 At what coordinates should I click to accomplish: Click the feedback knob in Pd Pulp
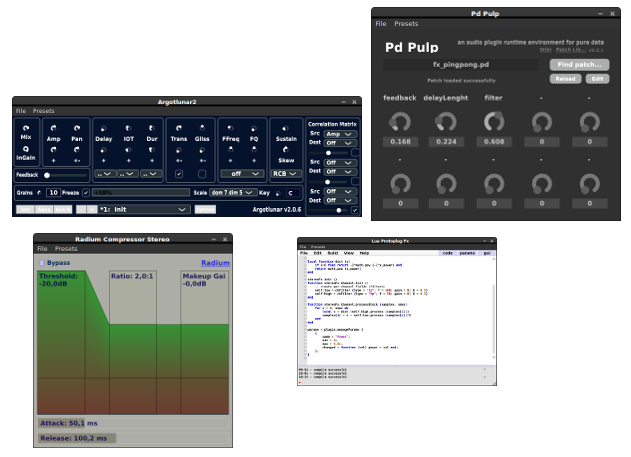pos(400,122)
